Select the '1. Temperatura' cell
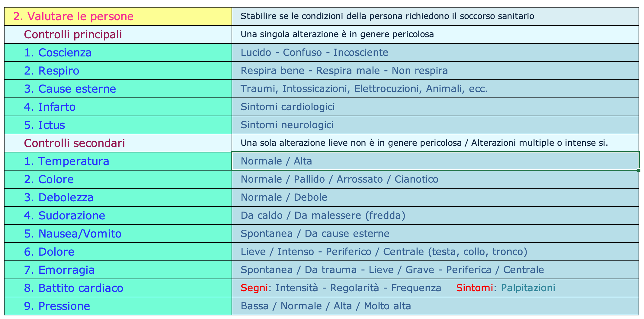The width and height of the screenshot is (644, 319). click(x=118, y=161)
